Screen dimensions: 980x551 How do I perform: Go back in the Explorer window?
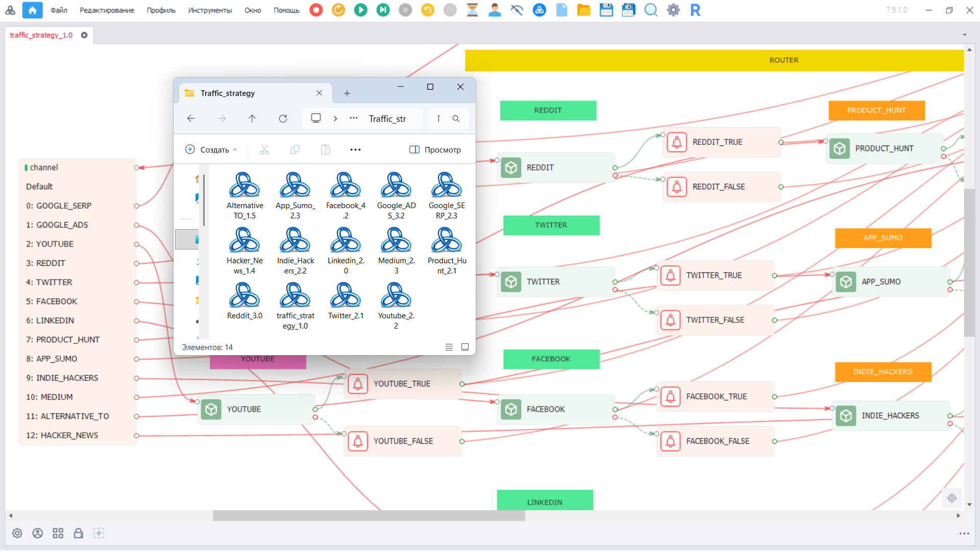(191, 118)
